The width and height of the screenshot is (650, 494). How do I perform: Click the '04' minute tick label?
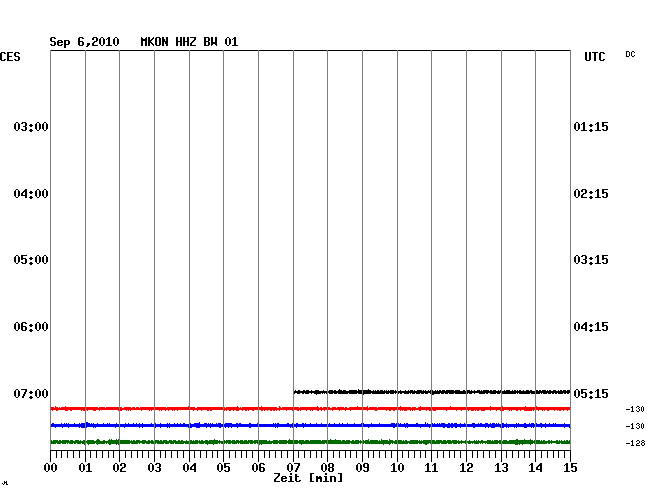click(x=189, y=468)
